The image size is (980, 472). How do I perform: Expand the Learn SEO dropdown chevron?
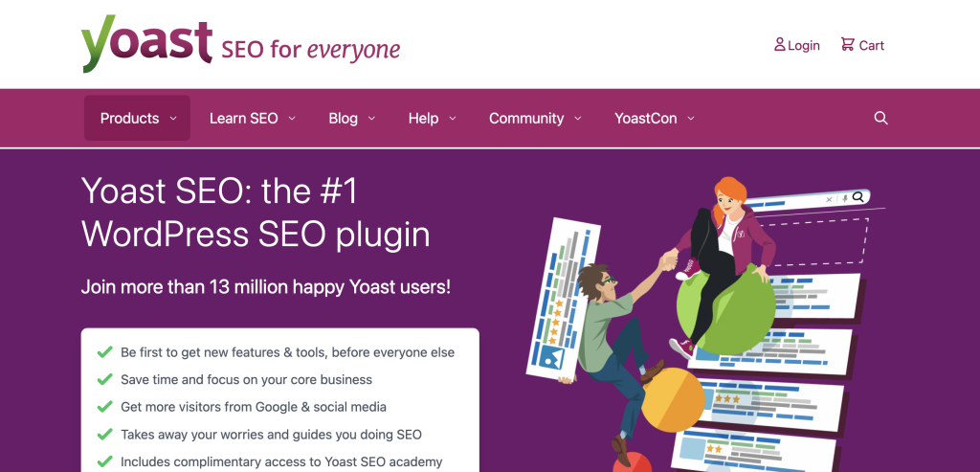(x=292, y=118)
